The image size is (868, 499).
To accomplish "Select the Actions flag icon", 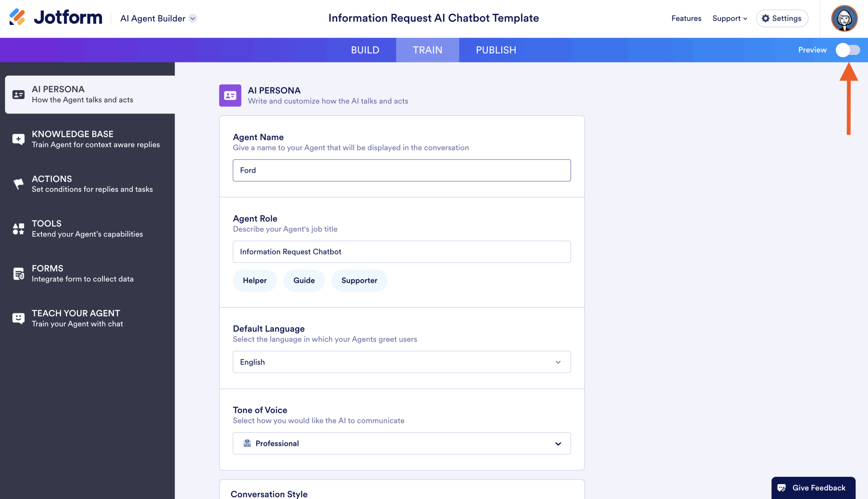I will coord(19,184).
